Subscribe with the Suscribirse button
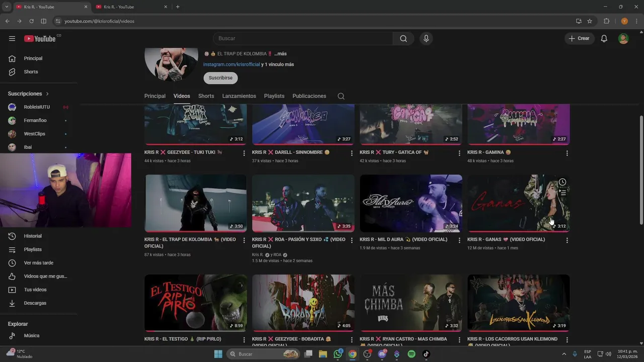The width and height of the screenshot is (644, 362). click(220, 78)
